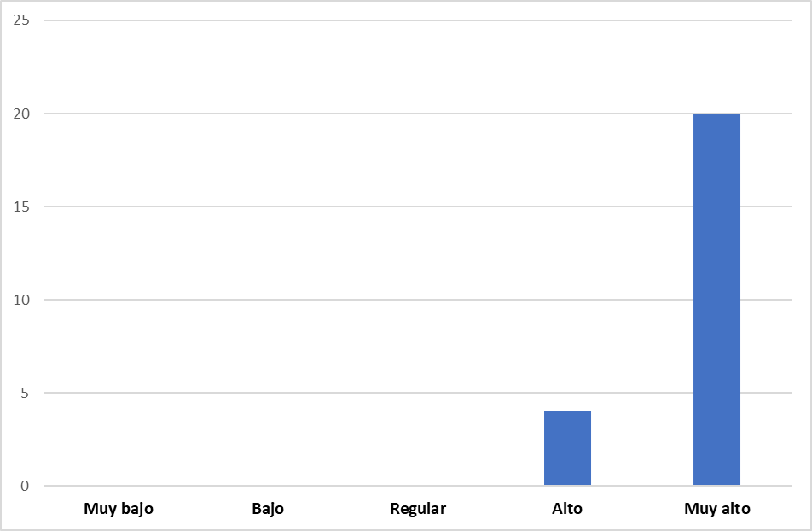Select the '5' vertical axis label

[x=25, y=393]
